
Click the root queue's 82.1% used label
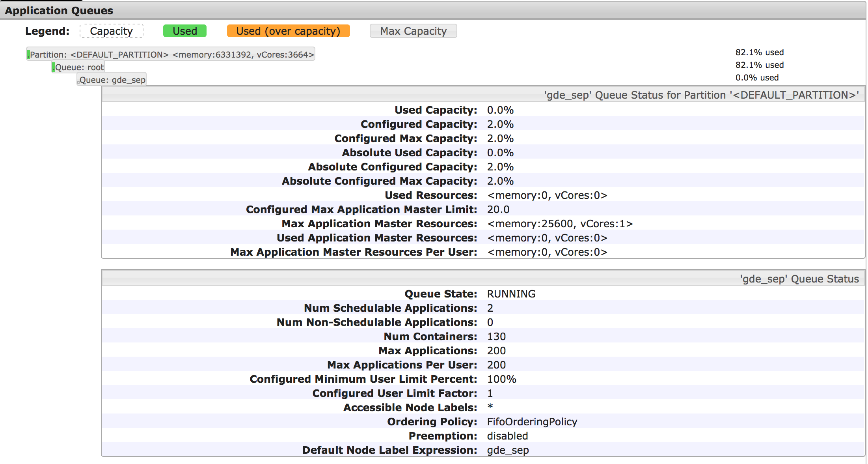(x=759, y=65)
